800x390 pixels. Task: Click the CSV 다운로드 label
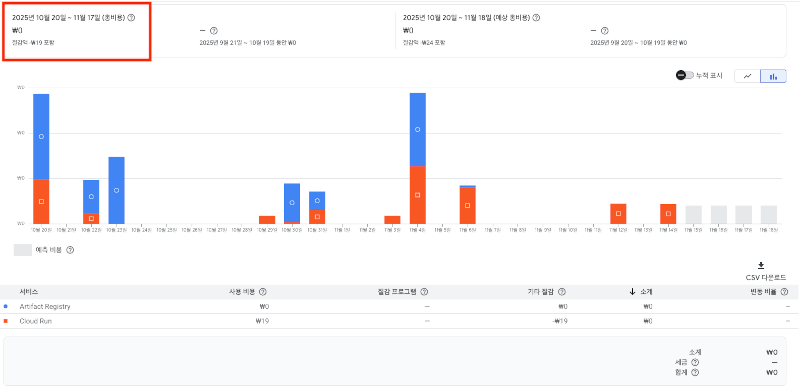(766, 278)
